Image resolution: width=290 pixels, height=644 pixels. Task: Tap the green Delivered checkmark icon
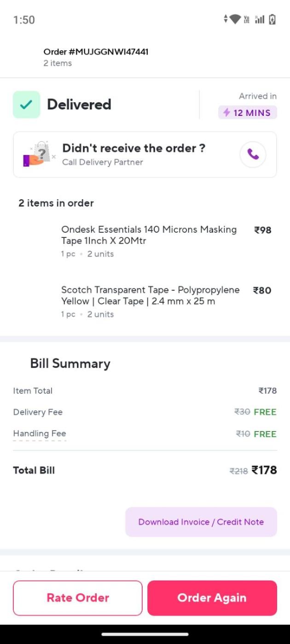click(x=26, y=104)
